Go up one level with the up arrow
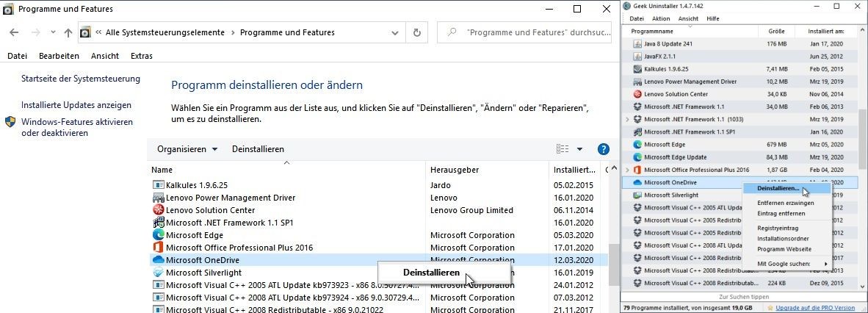 68,32
